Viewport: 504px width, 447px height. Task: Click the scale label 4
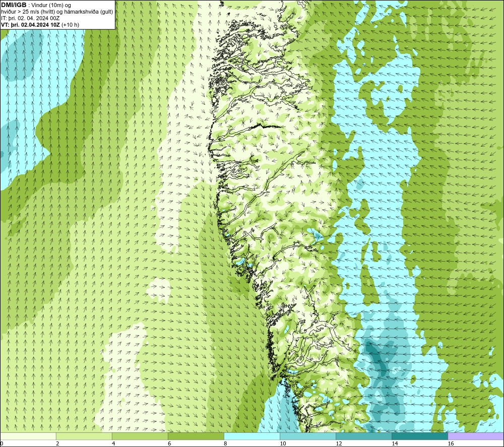click(x=113, y=444)
